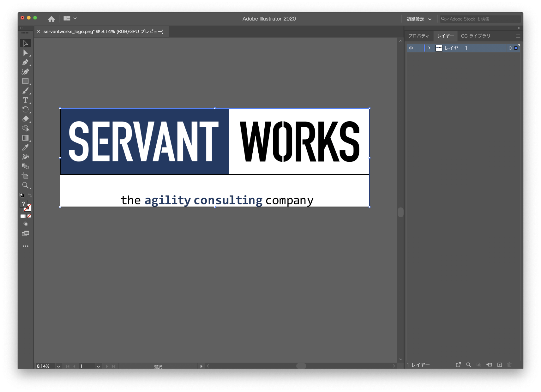
Task: Open the 初期設定 workspace switcher
Action: (x=419, y=19)
